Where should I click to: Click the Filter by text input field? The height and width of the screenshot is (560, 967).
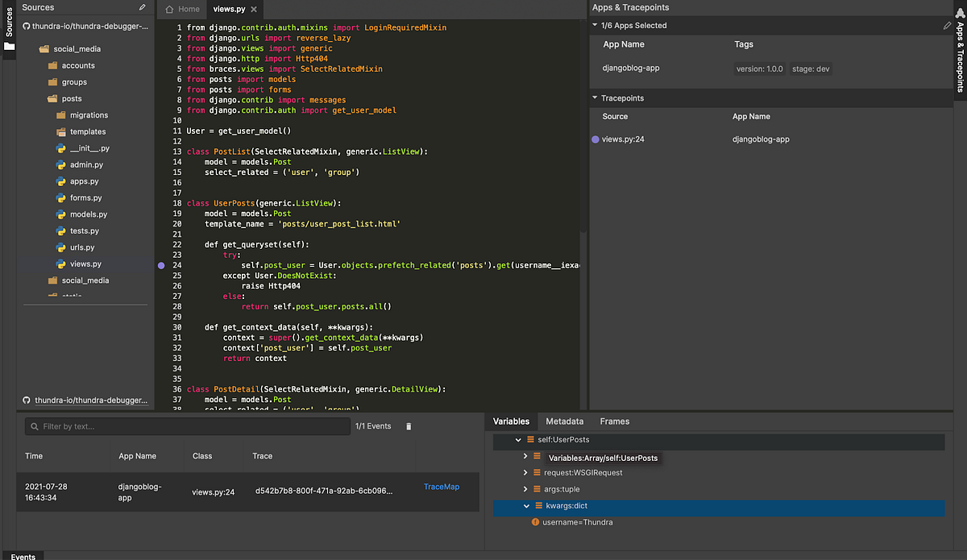pos(187,426)
